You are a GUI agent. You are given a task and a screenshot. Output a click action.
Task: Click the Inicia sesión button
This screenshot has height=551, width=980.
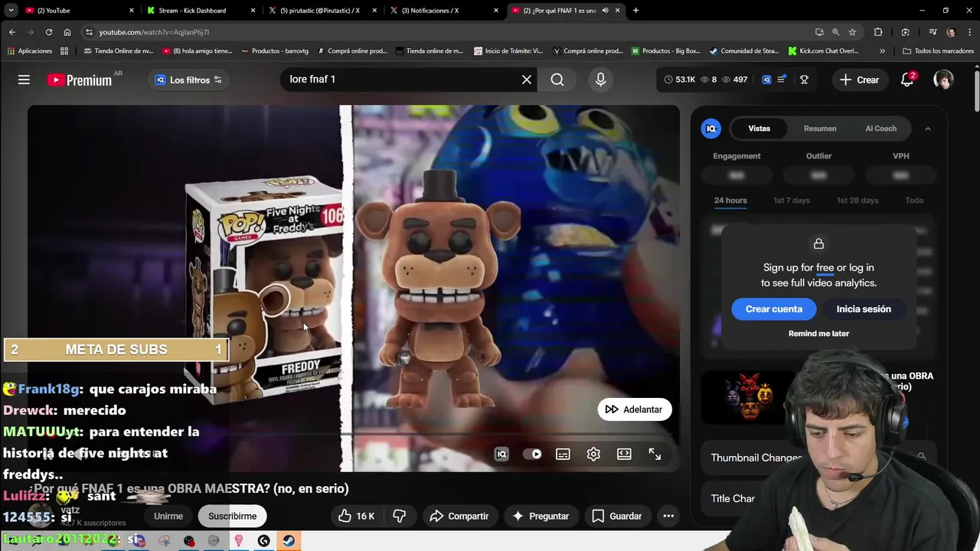[864, 309]
